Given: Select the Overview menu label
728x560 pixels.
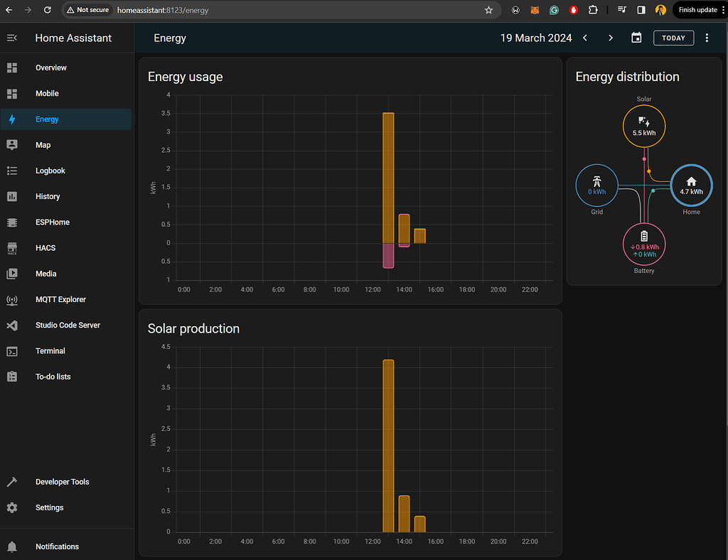Looking at the screenshot, I should [x=51, y=68].
